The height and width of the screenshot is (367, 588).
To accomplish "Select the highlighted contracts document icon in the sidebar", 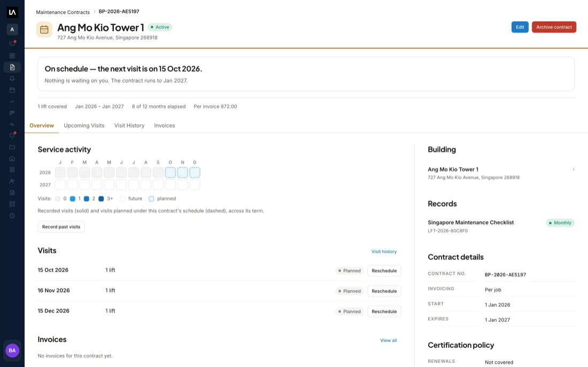I will pyautogui.click(x=12, y=67).
